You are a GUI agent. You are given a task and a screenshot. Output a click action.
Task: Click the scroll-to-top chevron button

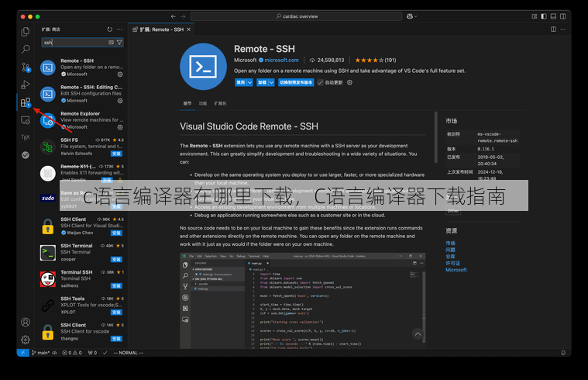(x=418, y=333)
